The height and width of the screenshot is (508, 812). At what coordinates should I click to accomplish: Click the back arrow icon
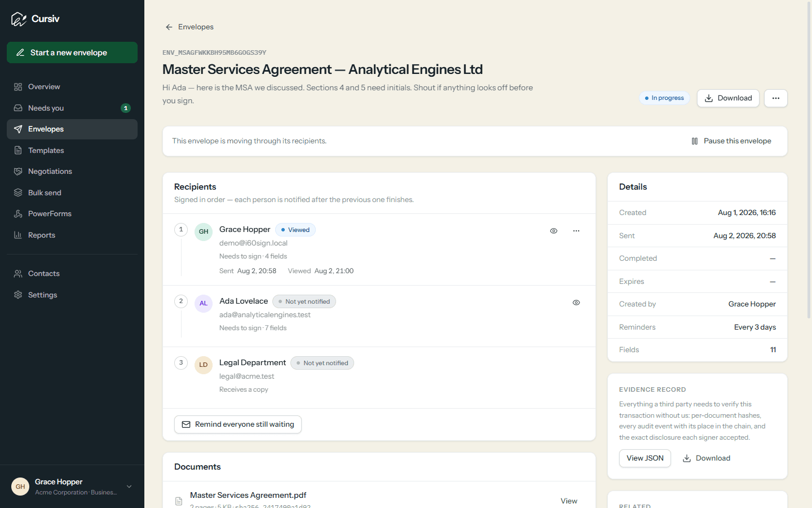point(169,27)
